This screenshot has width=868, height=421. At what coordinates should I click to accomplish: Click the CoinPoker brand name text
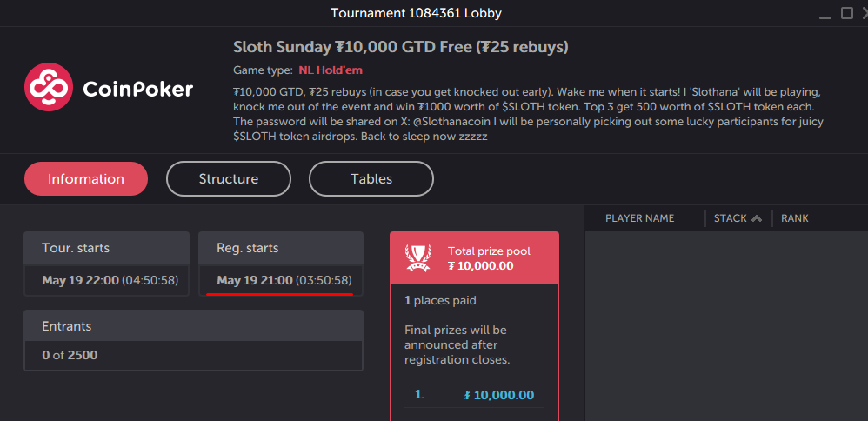pos(137,89)
